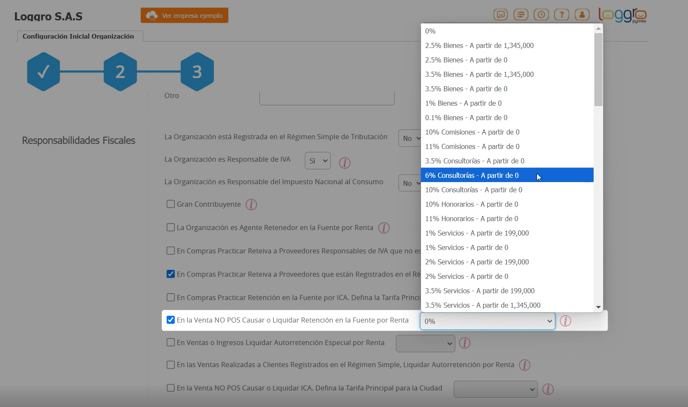Click Loggro S.A.S company title

[48, 17]
